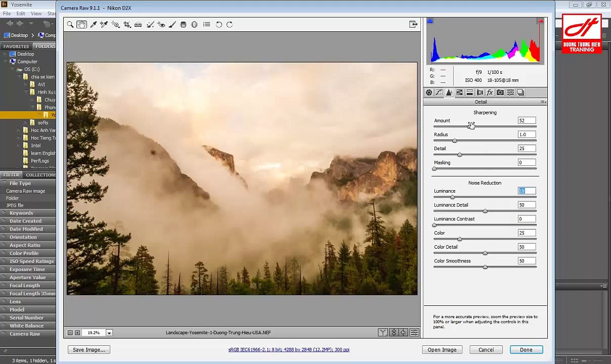Select the Spot Removal tool
This screenshot has width=611, height=364.
pos(150,24)
